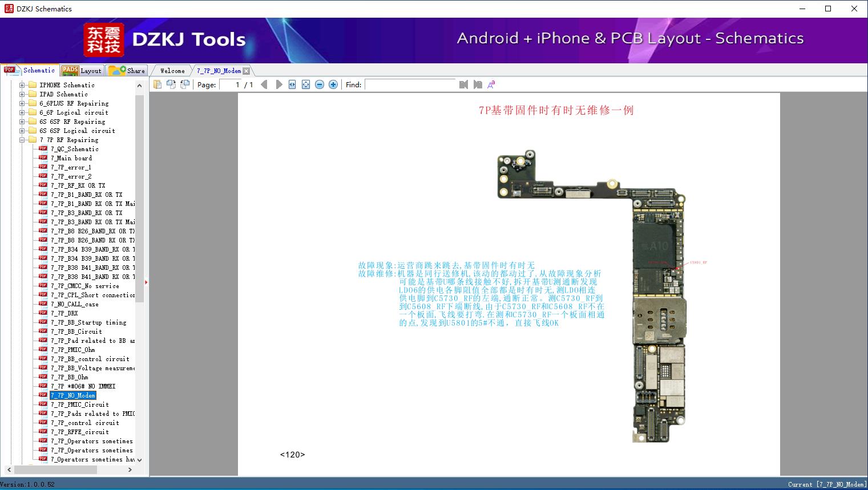Switch to the Welcome tab
This screenshot has height=490, width=868.
pyautogui.click(x=172, y=71)
